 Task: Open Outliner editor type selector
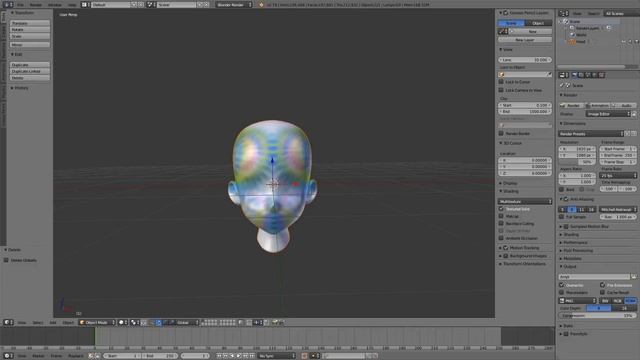point(564,13)
